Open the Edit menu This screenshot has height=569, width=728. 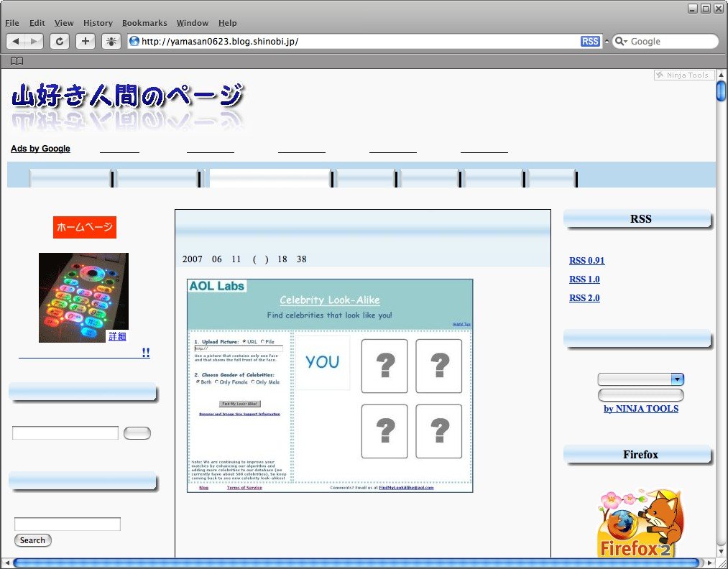pyautogui.click(x=37, y=23)
